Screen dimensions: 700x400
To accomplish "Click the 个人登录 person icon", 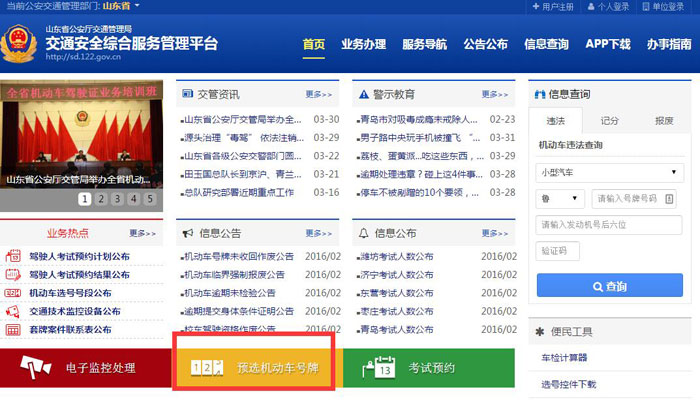I will [591, 6].
